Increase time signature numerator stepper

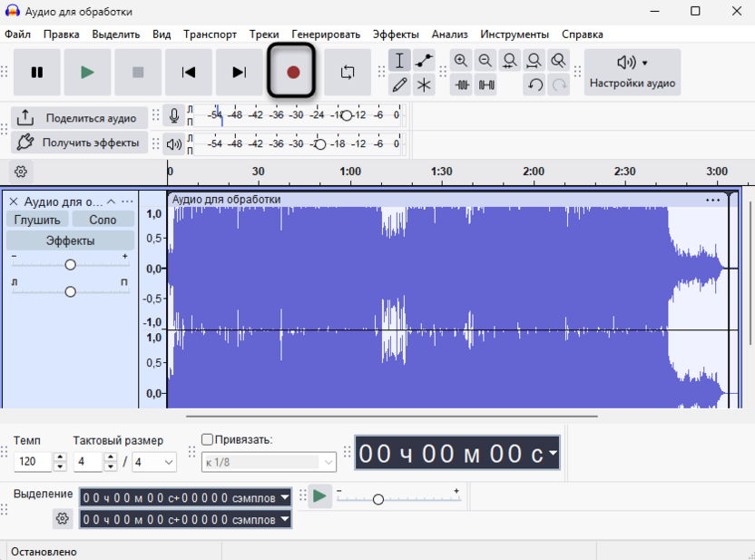tap(111, 457)
